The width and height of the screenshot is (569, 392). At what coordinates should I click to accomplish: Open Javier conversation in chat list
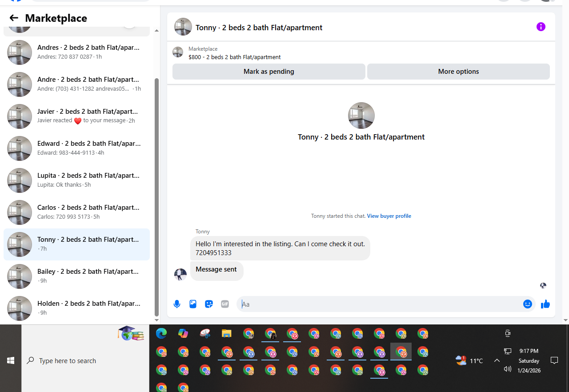(x=76, y=116)
